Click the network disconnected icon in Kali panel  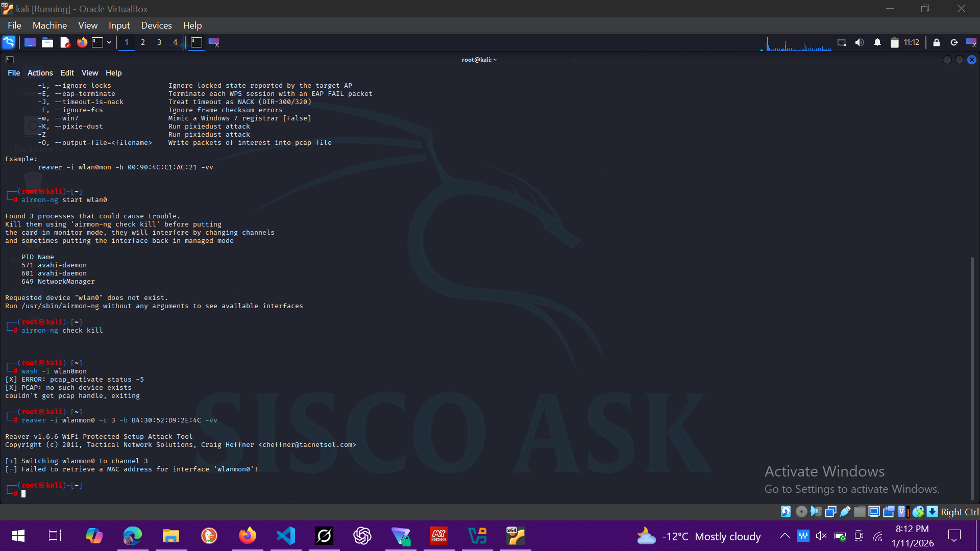pos(842,42)
